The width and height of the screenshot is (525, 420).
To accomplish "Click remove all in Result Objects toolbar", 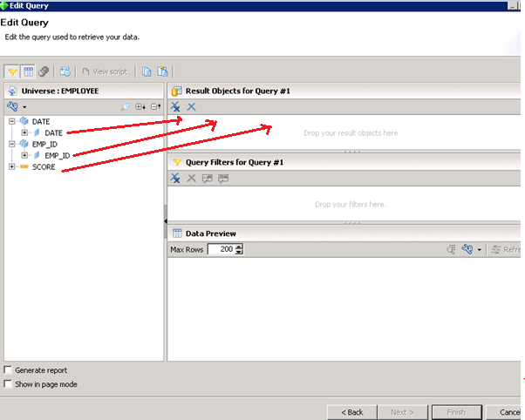I will 175,106.
